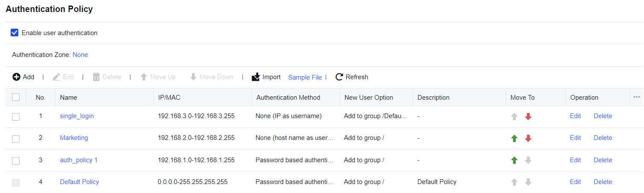
Task: Sort by the Name column header
Action: [69, 98]
